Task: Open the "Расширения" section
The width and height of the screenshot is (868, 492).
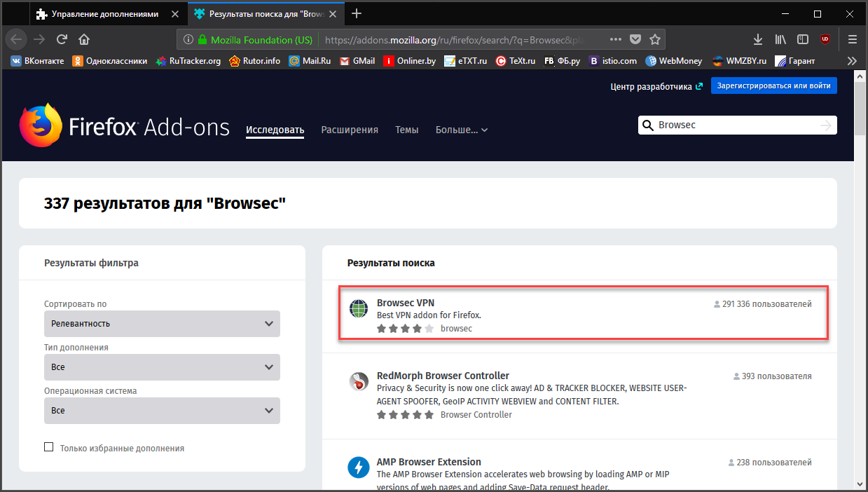Action: [350, 130]
